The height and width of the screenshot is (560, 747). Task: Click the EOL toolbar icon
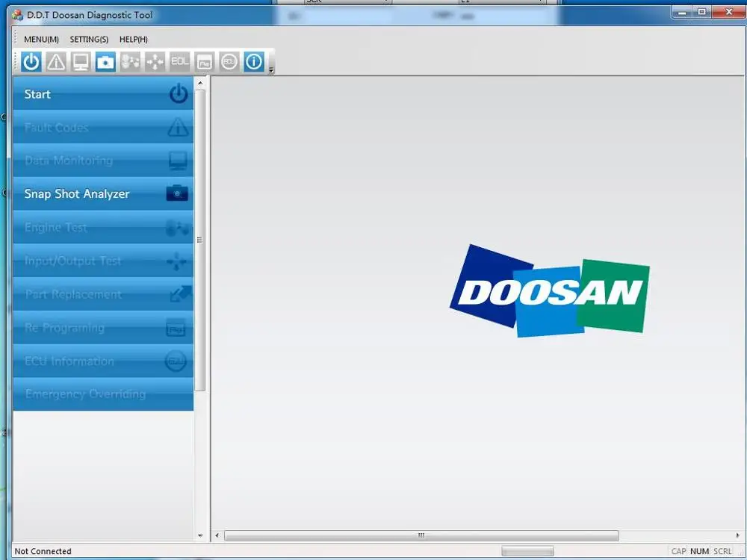point(179,61)
